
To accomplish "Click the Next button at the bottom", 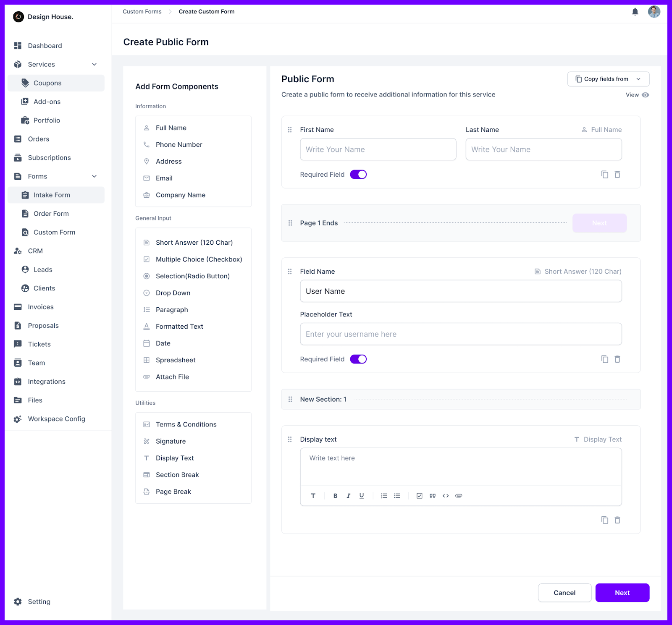I will (622, 593).
